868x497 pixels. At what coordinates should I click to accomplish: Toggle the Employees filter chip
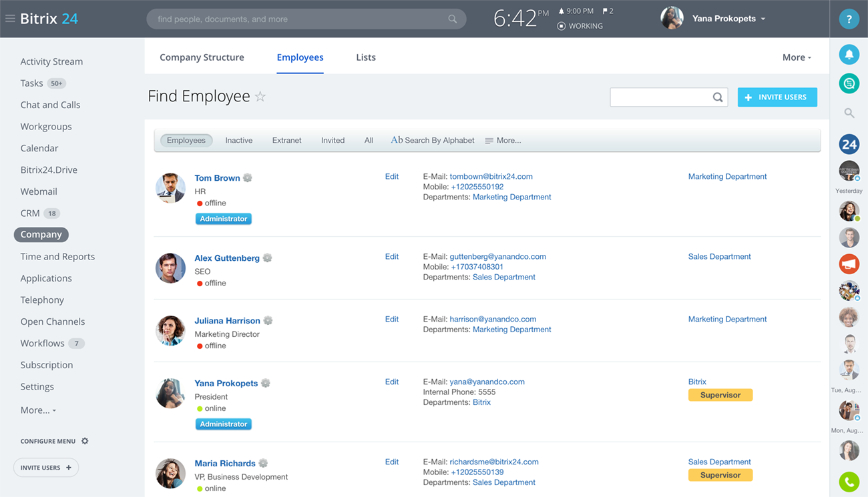[186, 140]
